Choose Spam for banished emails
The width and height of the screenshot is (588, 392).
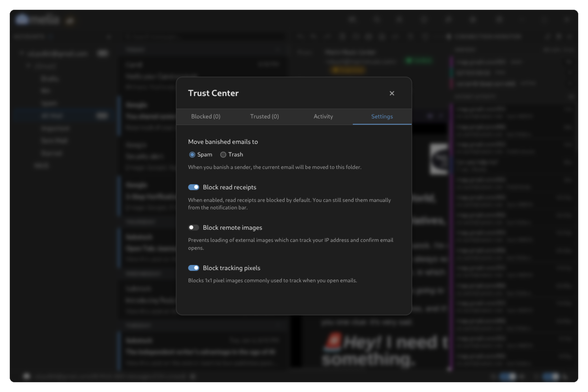tap(192, 155)
